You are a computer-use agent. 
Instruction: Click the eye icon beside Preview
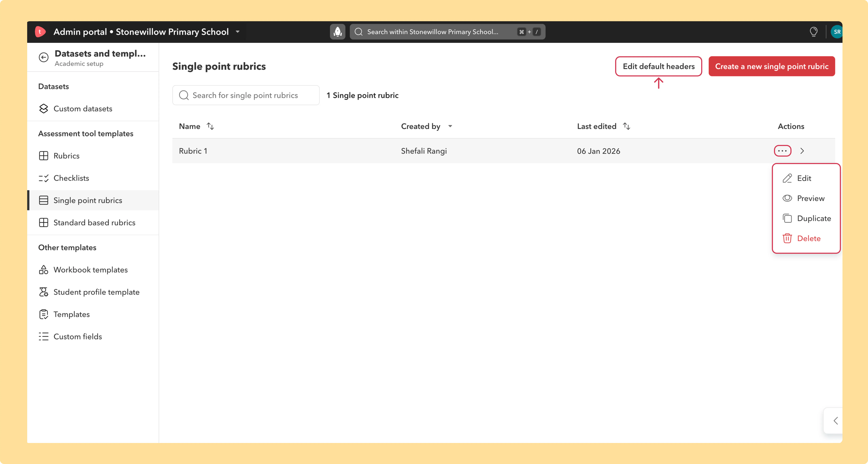[x=787, y=198]
